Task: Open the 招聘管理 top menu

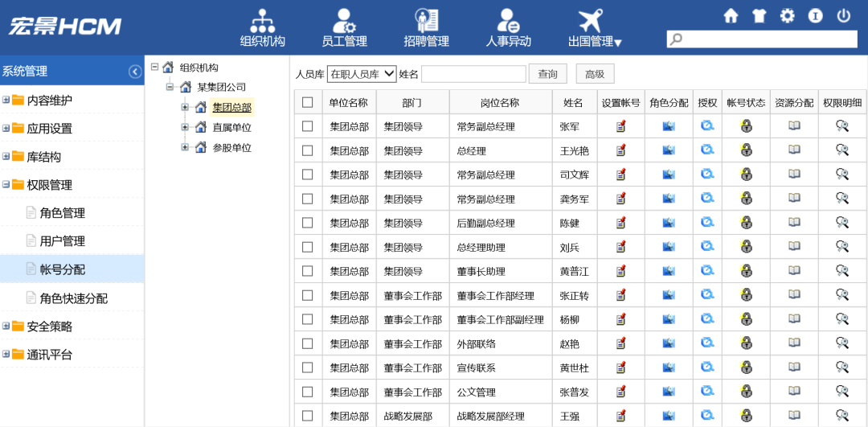Action: tap(426, 27)
